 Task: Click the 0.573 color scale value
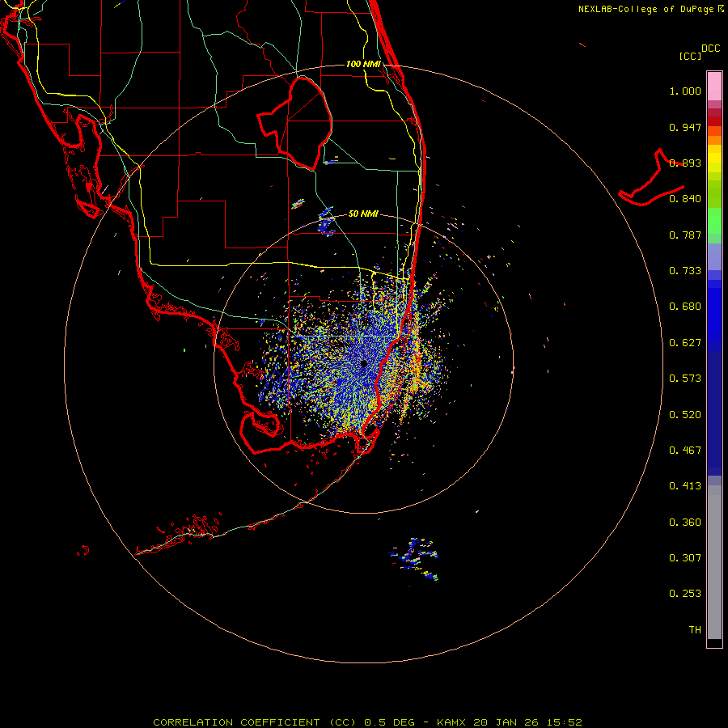pos(685,379)
